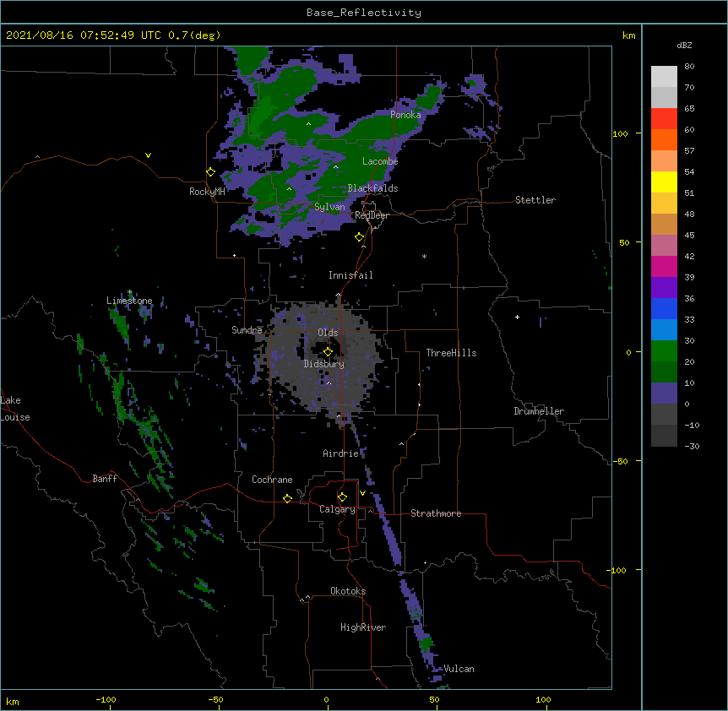Click the km label at top right

click(629, 35)
